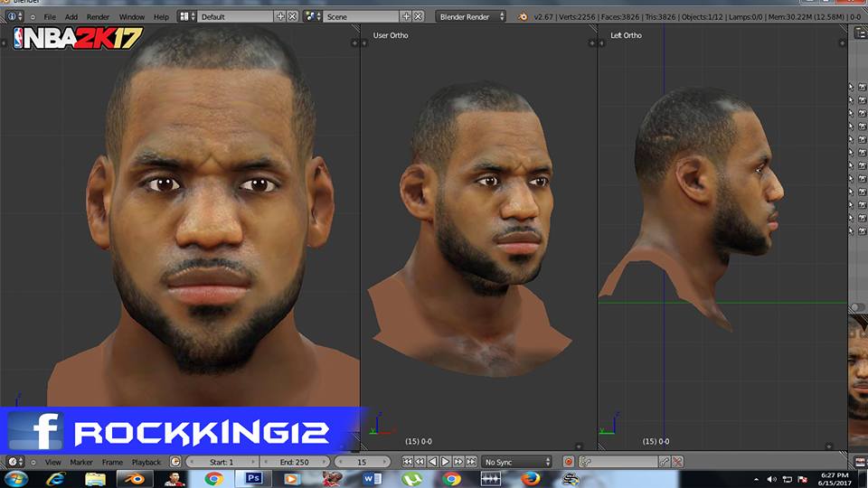The height and width of the screenshot is (488, 868).
Task: Open the Timeline View menu
Action: point(53,462)
